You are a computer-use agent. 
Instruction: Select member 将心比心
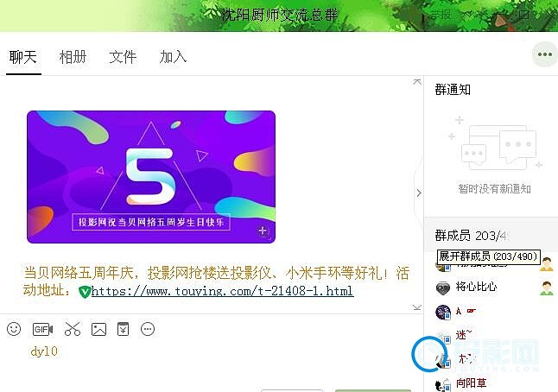(x=476, y=287)
